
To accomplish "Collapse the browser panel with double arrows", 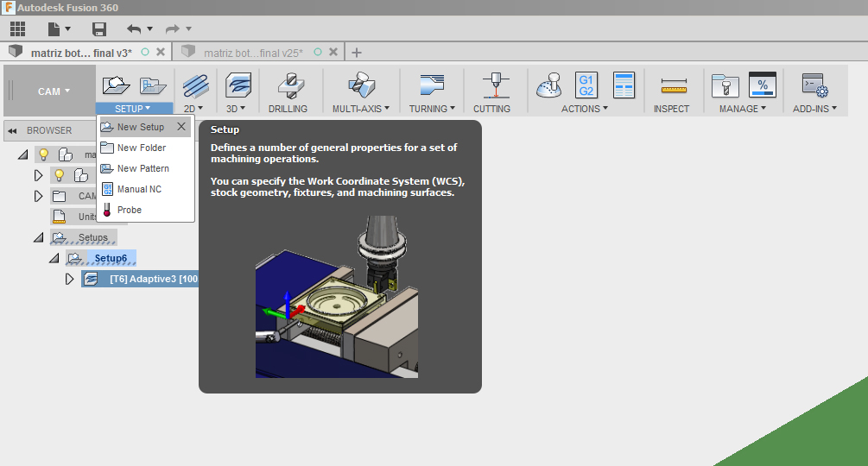I will [x=12, y=131].
